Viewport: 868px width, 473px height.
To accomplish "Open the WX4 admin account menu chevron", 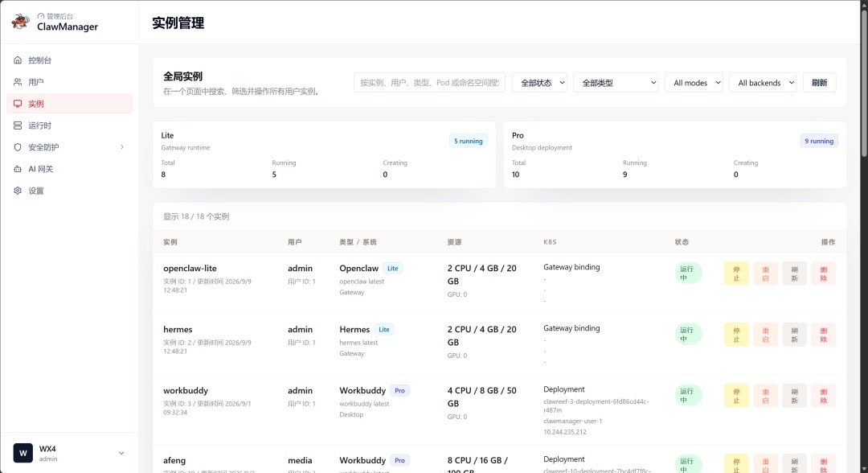I will click(x=121, y=453).
